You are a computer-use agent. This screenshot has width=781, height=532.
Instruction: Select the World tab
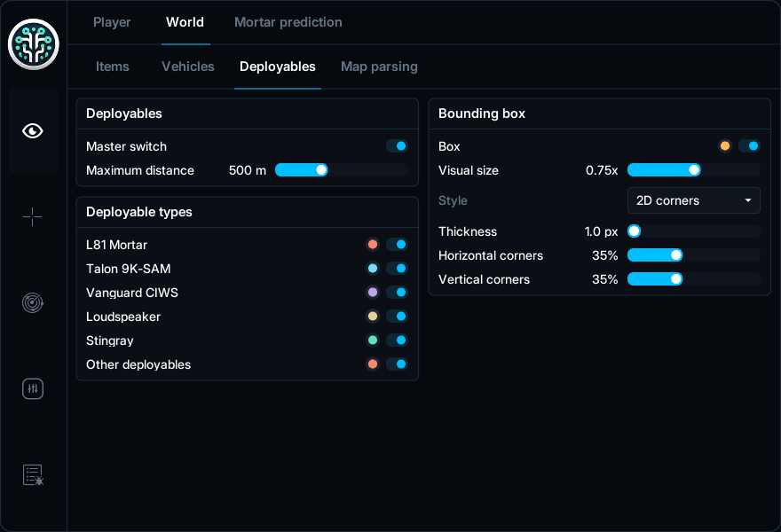point(185,22)
